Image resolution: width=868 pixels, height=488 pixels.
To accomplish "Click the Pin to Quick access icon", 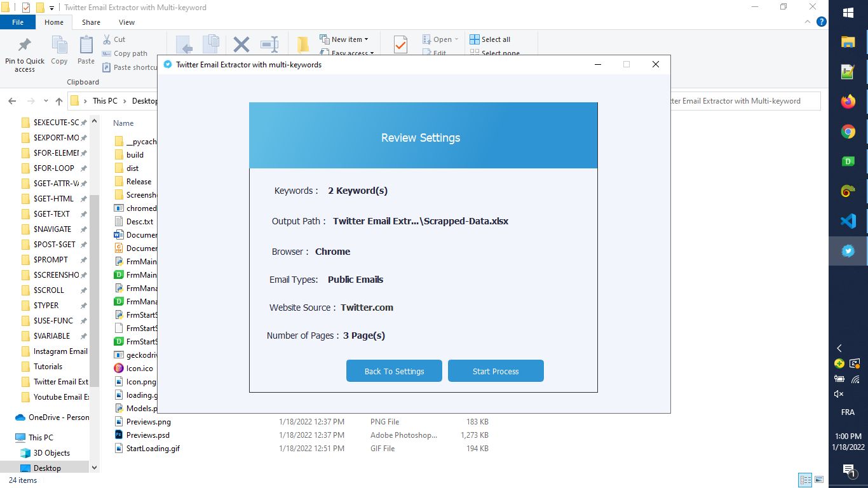I will coord(25,54).
